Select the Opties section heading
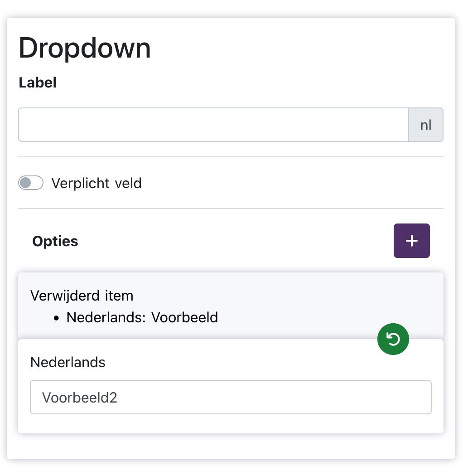463x476 pixels. 55,241
